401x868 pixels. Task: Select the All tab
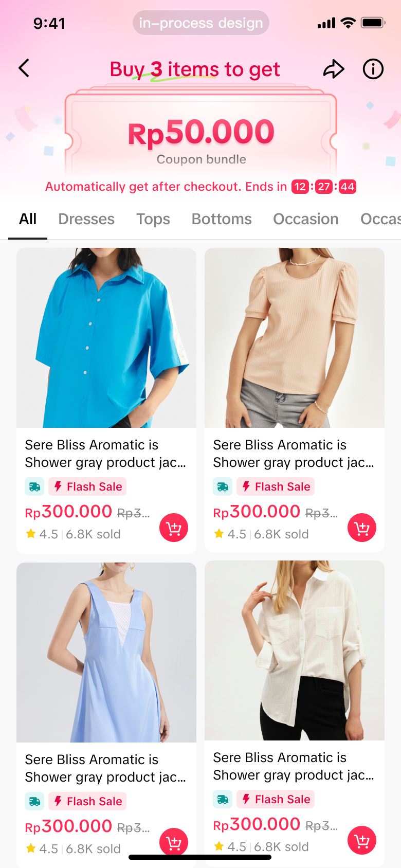(28, 219)
